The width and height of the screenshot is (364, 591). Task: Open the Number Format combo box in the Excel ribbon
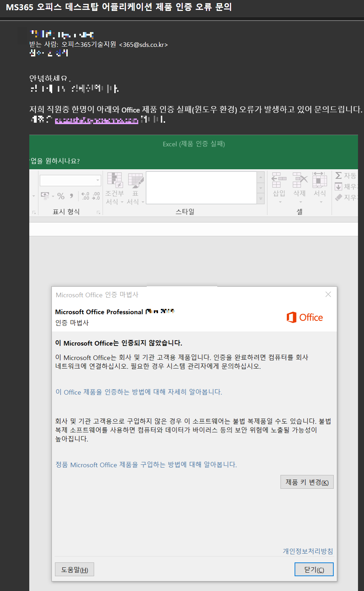[70, 180]
